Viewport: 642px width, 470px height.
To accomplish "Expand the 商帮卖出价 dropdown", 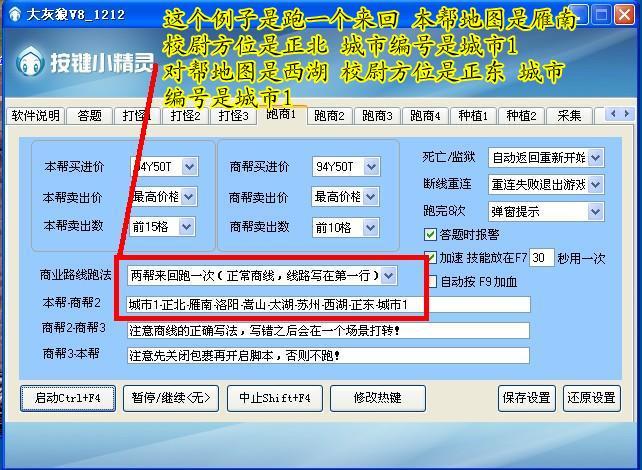I will coord(371,197).
